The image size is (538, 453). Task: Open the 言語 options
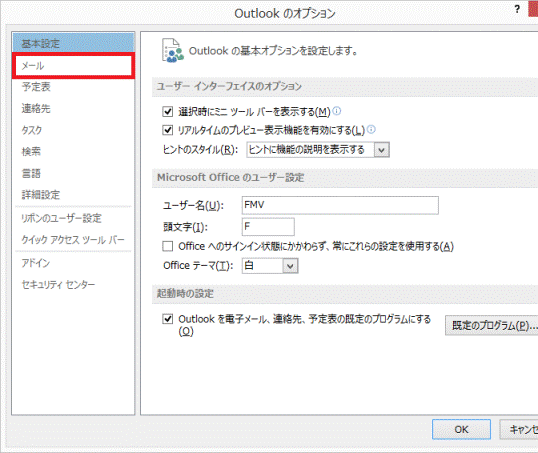[73, 173]
